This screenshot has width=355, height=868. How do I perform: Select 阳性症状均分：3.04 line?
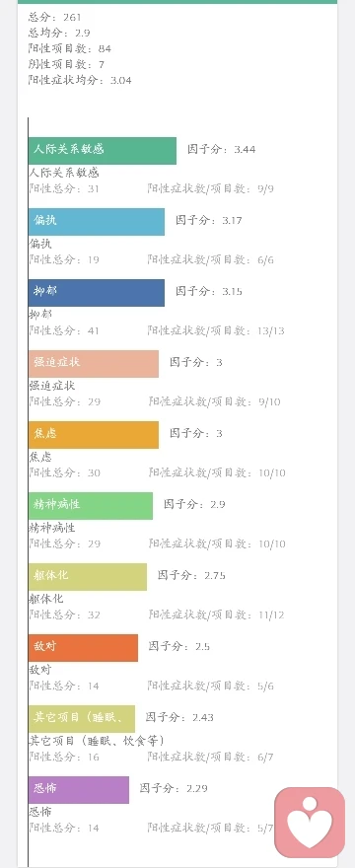tap(80, 80)
